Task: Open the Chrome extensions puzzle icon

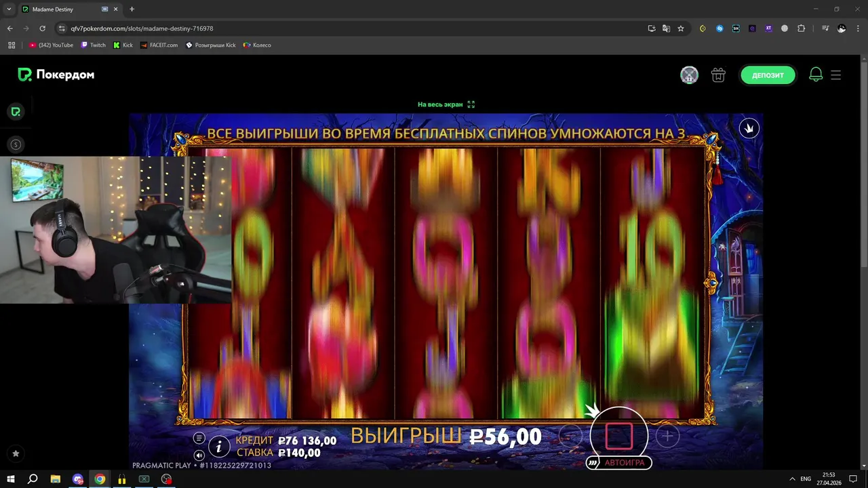Action: click(x=801, y=28)
